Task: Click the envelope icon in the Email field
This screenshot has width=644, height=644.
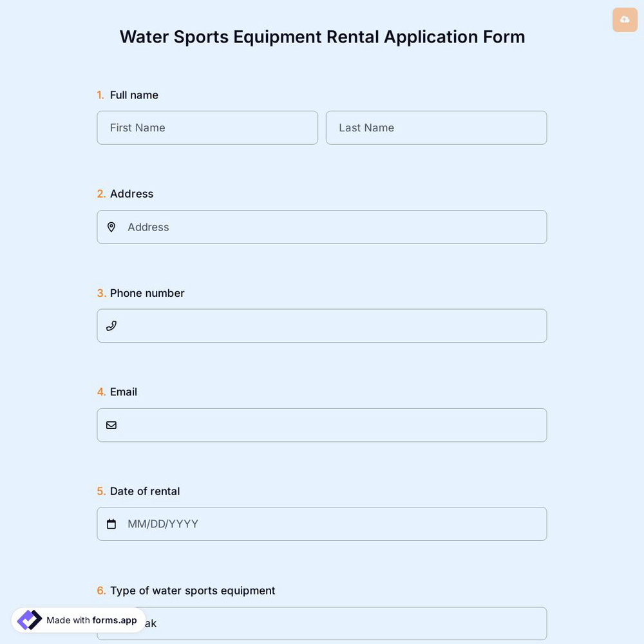Action: [111, 424]
